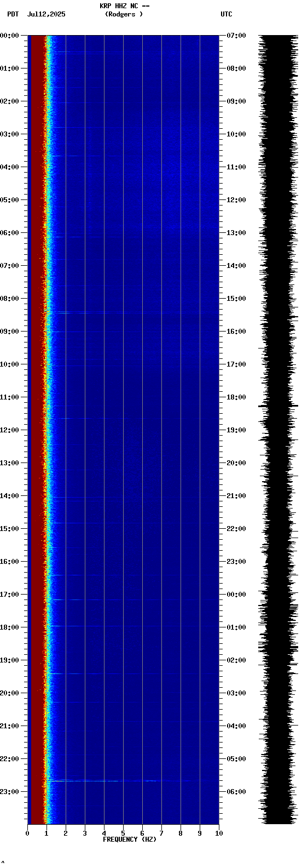Click the 09:00 PDT time label
This screenshot has width=302, height=868.
click(x=9, y=332)
